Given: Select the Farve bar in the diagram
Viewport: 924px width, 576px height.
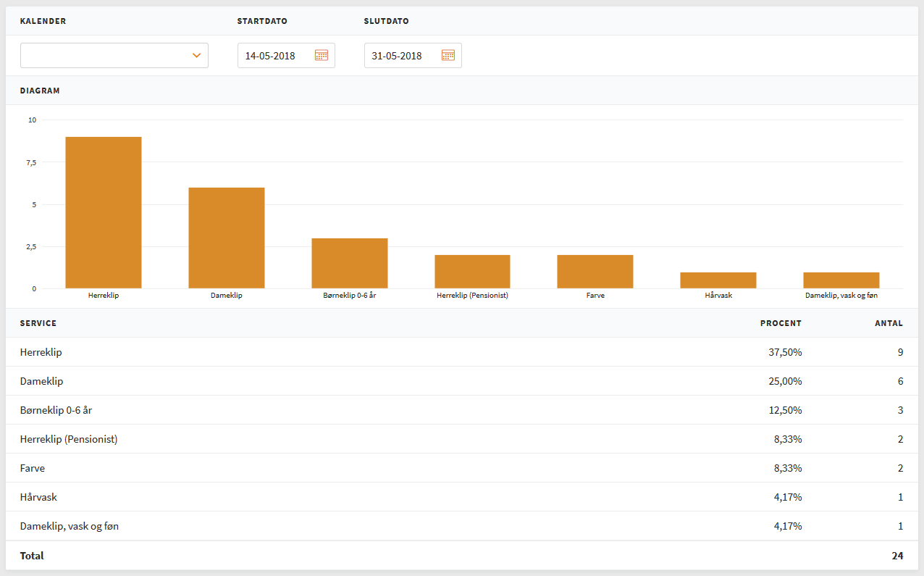Looking at the screenshot, I should click(x=595, y=272).
